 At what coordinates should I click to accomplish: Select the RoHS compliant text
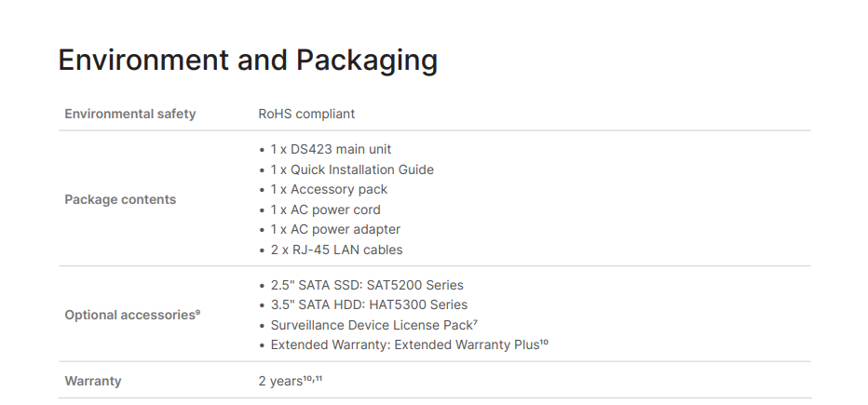tap(306, 114)
